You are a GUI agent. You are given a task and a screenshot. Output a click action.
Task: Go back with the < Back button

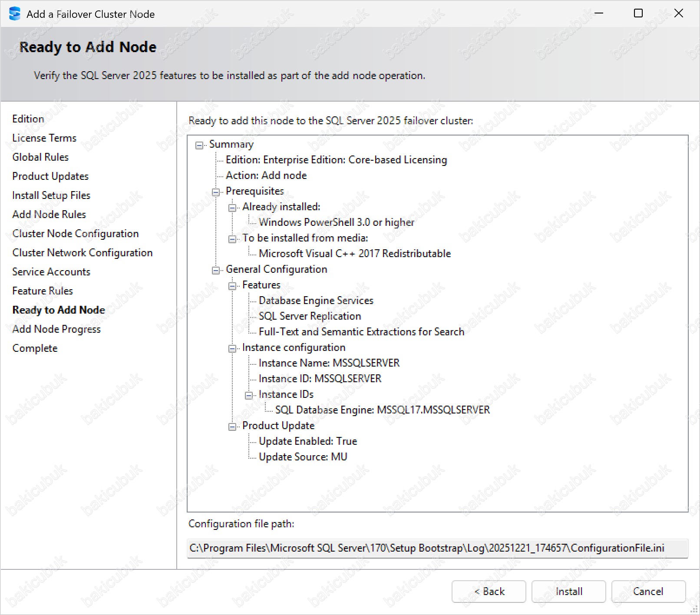(x=489, y=592)
